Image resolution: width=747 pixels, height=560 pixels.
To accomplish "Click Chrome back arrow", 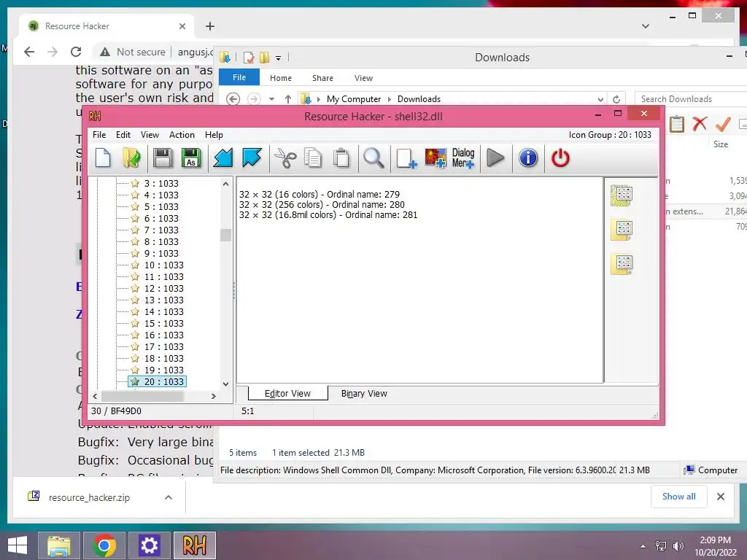I will point(29,52).
